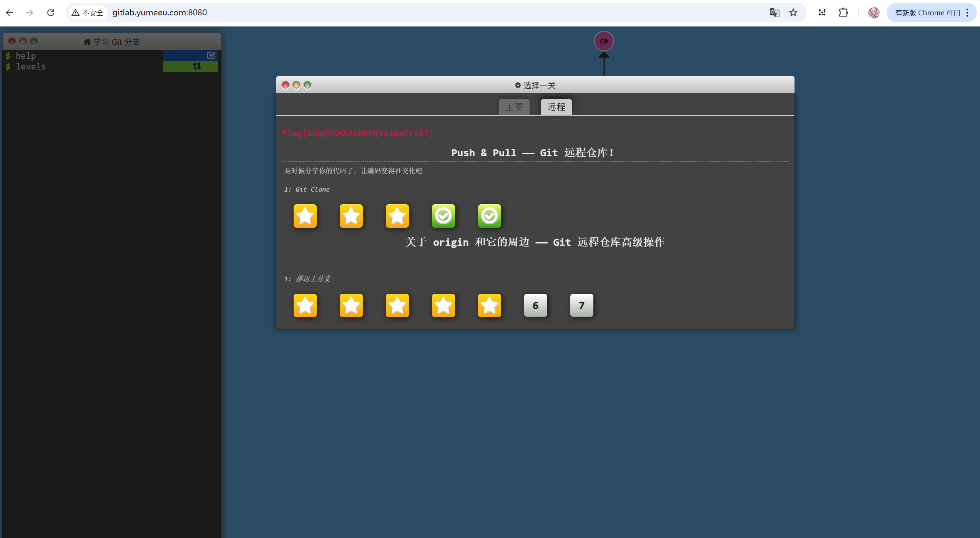Close the 选择一关 level dialog
Screen dimensions: 980x538
click(x=285, y=85)
